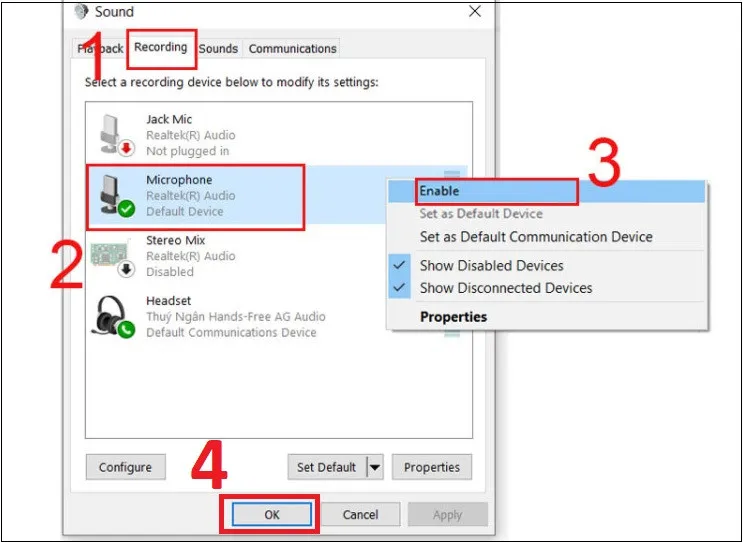Expand the Set Default dropdown arrow
Screen dimensions: 743x542
click(x=375, y=467)
